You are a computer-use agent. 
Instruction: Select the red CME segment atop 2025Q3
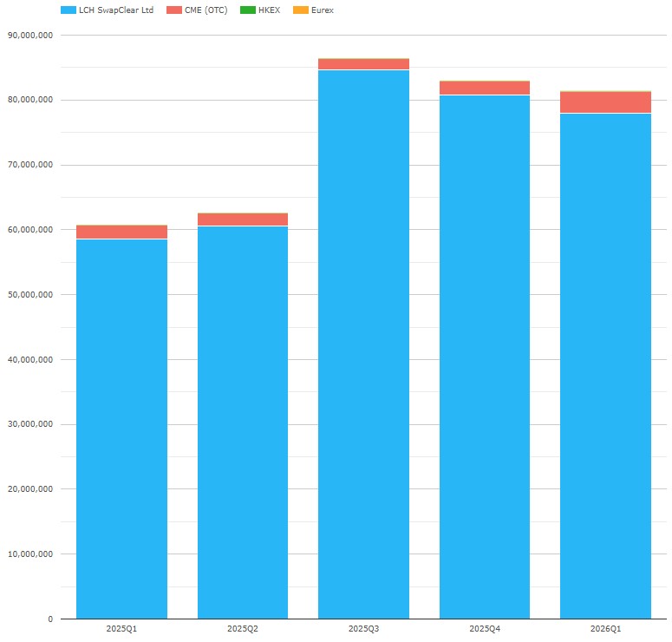pos(363,64)
